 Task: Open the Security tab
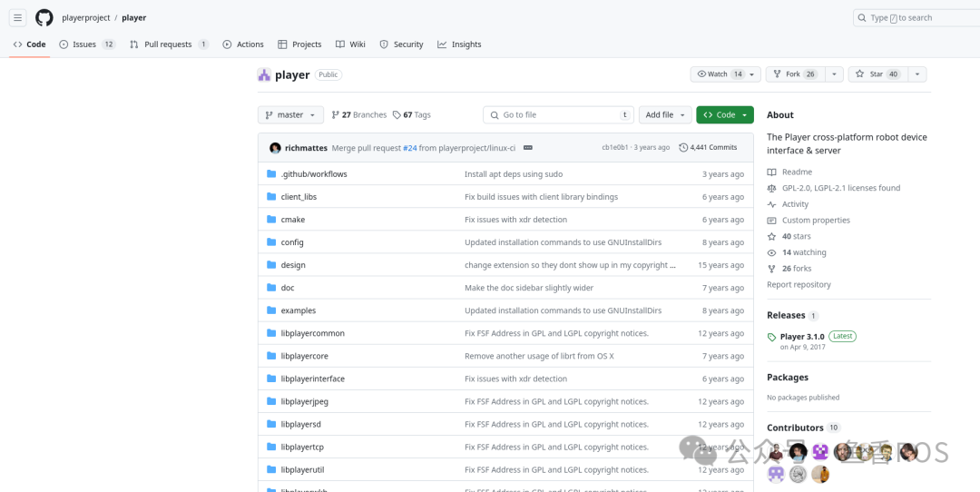click(401, 44)
